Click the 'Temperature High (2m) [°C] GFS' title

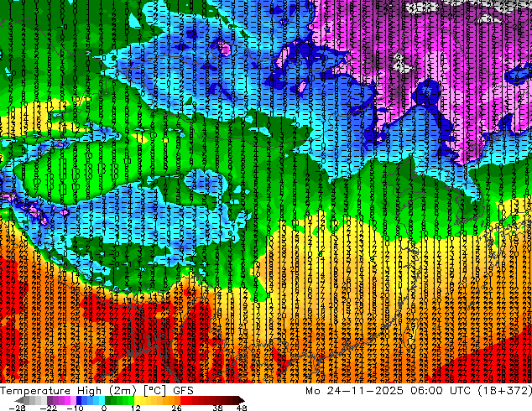click(x=96, y=391)
